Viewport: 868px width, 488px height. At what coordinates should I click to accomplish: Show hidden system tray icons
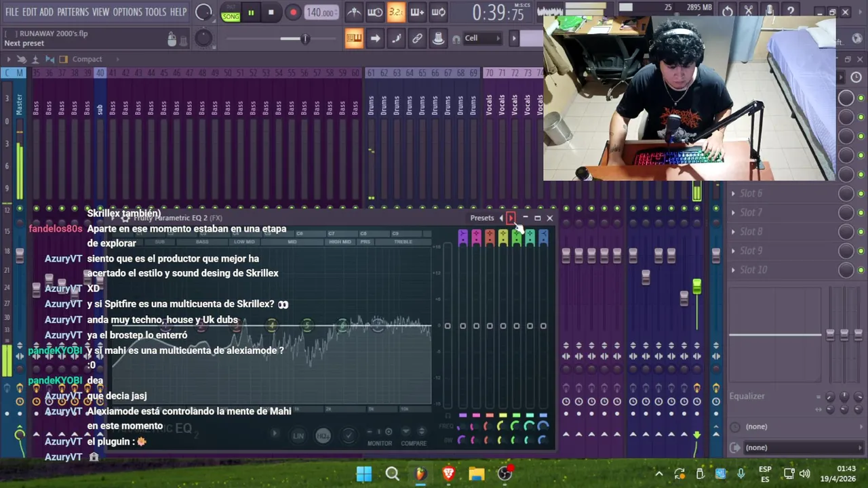point(658,474)
